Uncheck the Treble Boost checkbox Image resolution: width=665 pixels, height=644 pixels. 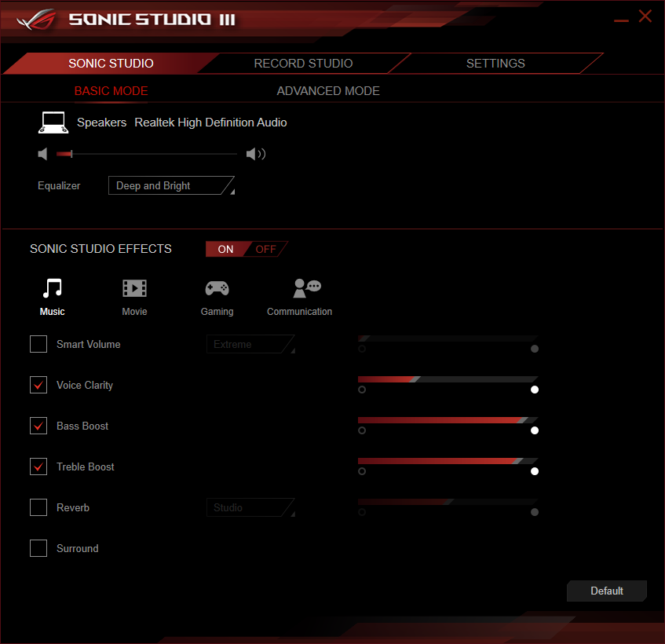tap(38, 467)
